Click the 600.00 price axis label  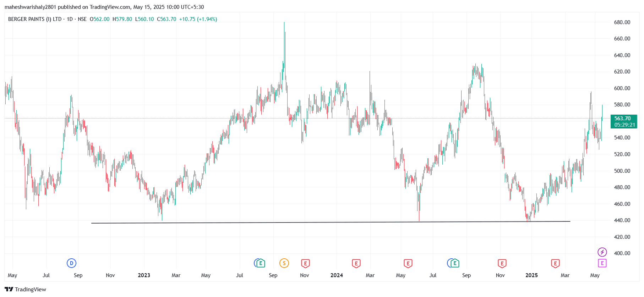pyautogui.click(x=622, y=88)
